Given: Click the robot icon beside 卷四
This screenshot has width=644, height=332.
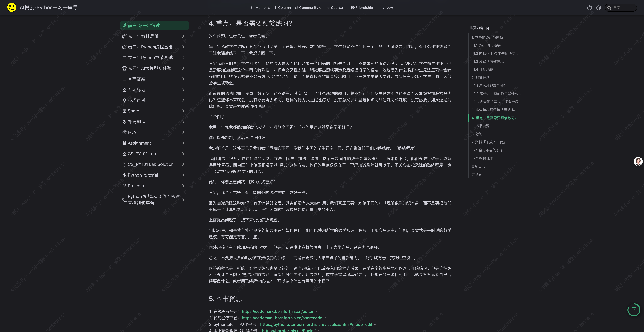Looking at the screenshot, I should 124,68.
